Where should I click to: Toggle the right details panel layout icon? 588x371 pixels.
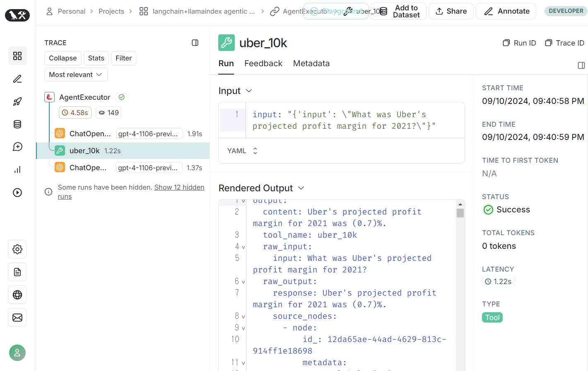coord(581,65)
